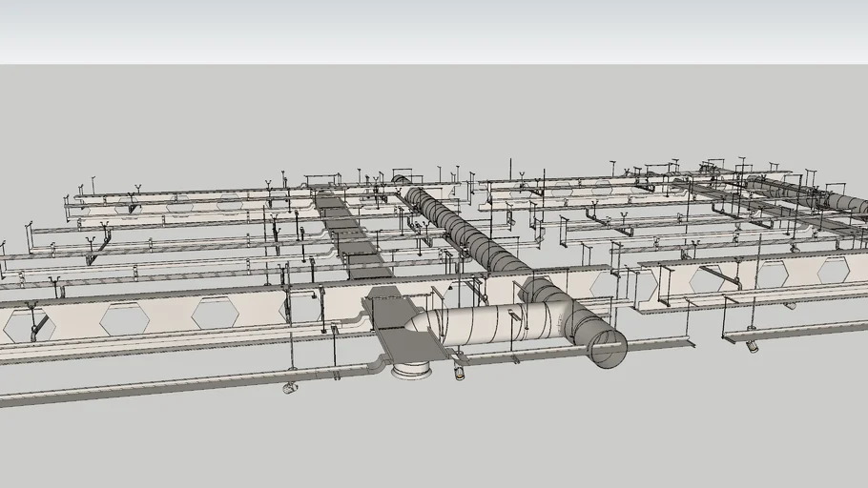868x488 pixels.
Task: Select the hexagonal opening at the far right beam edge
Action: tap(833, 270)
